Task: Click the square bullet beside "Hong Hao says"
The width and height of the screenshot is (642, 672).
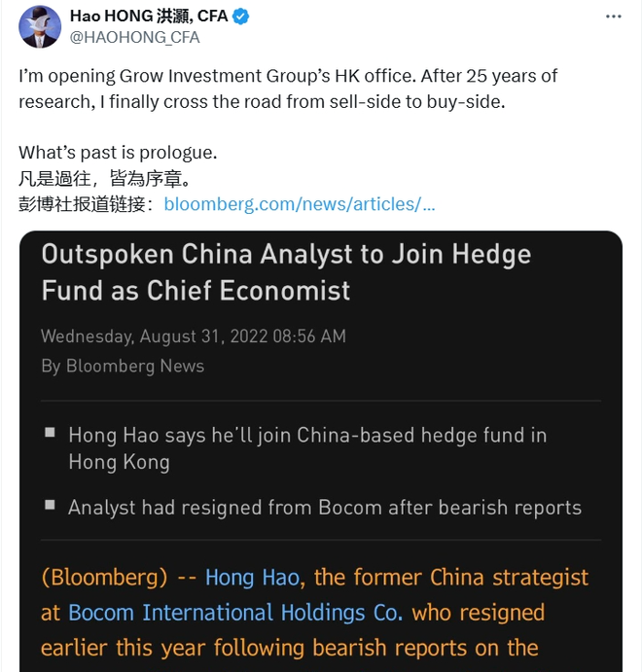Action: 51,433
